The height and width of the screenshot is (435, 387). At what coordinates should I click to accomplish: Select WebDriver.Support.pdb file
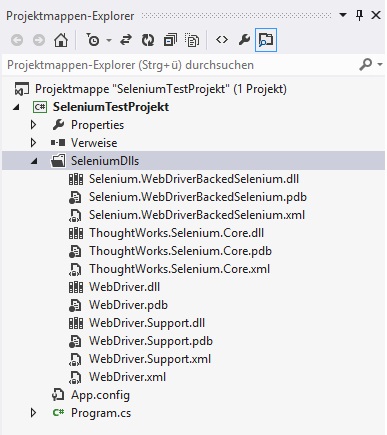pyautogui.click(x=151, y=341)
